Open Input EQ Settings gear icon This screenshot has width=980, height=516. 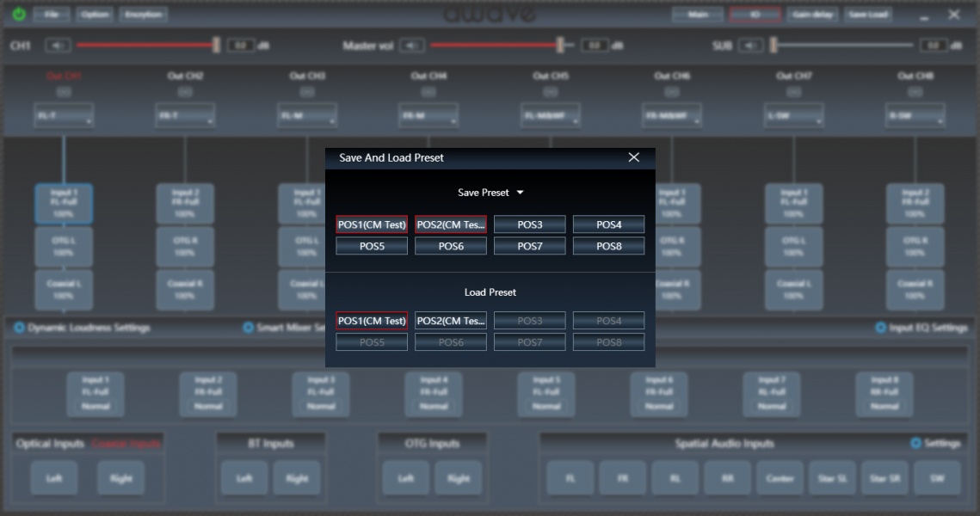(x=880, y=328)
